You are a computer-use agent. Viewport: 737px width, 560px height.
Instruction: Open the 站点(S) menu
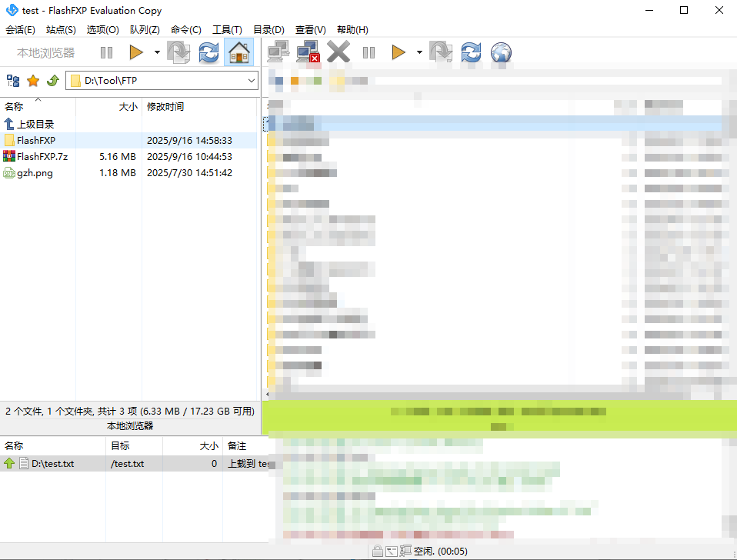61,29
